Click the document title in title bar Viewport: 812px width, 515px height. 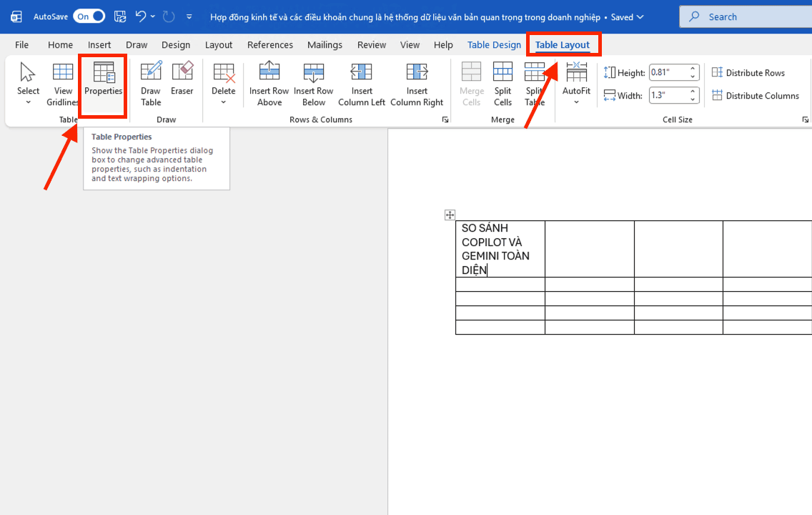[x=405, y=17]
